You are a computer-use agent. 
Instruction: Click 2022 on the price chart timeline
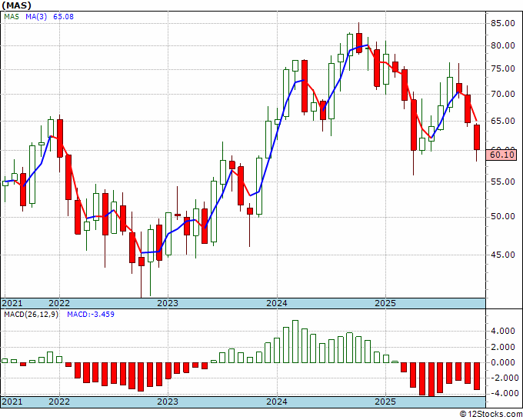tap(59, 303)
